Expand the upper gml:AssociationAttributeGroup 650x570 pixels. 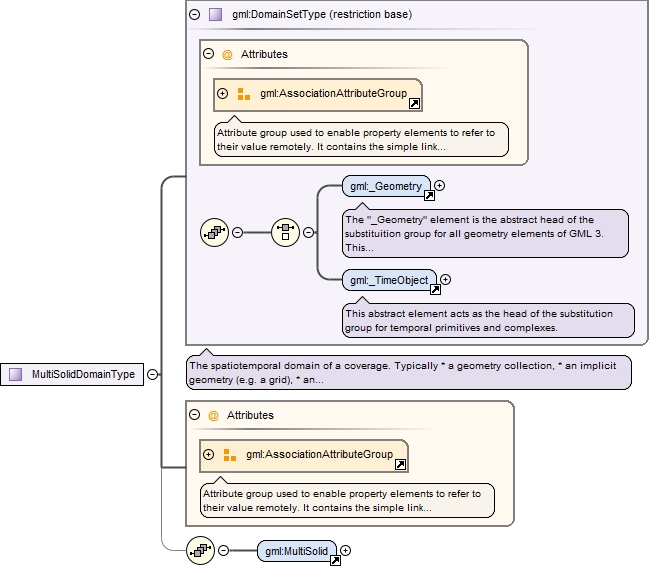coord(223,93)
